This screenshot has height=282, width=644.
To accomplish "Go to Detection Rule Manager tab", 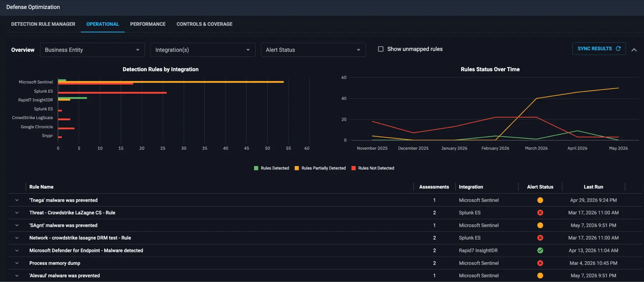I will coord(43,24).
